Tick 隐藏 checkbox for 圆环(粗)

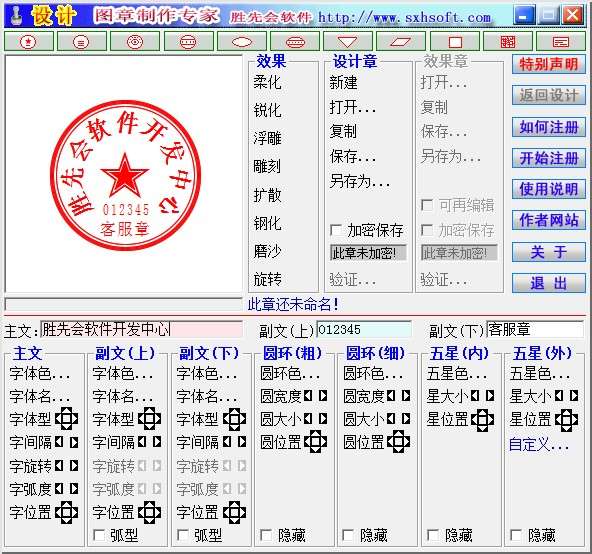tap(266, 535)
